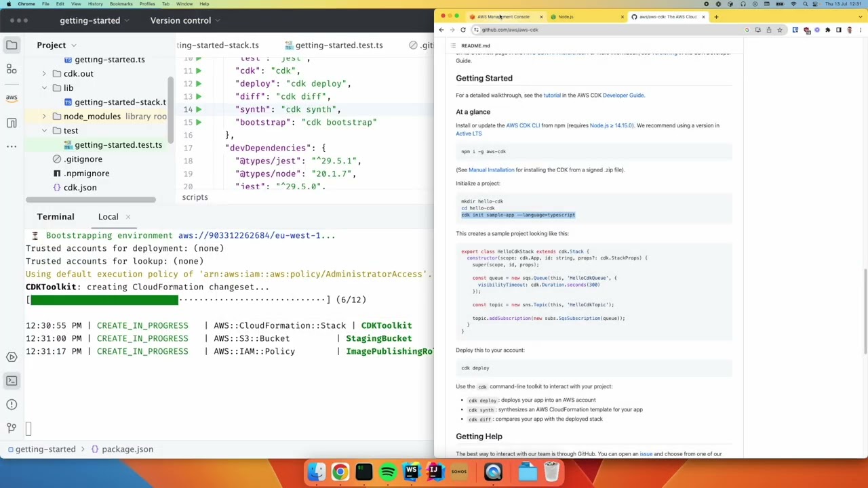Open the Git tool window icon
Image resolution: width=868 pixels, height=488 pixels.
(12, 428)
